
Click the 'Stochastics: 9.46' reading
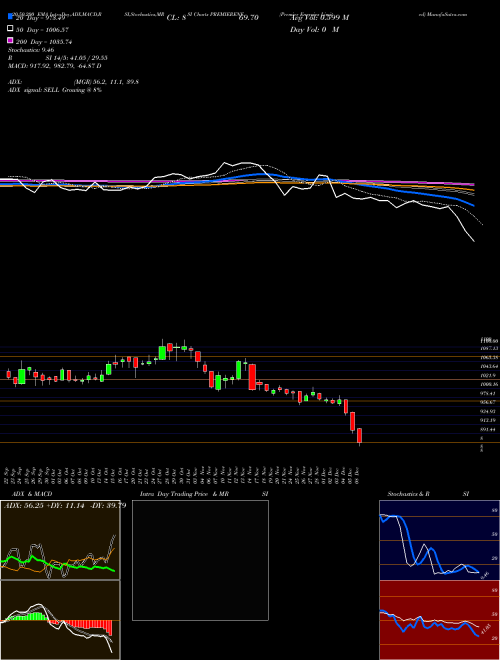click(x=31, y=50)
